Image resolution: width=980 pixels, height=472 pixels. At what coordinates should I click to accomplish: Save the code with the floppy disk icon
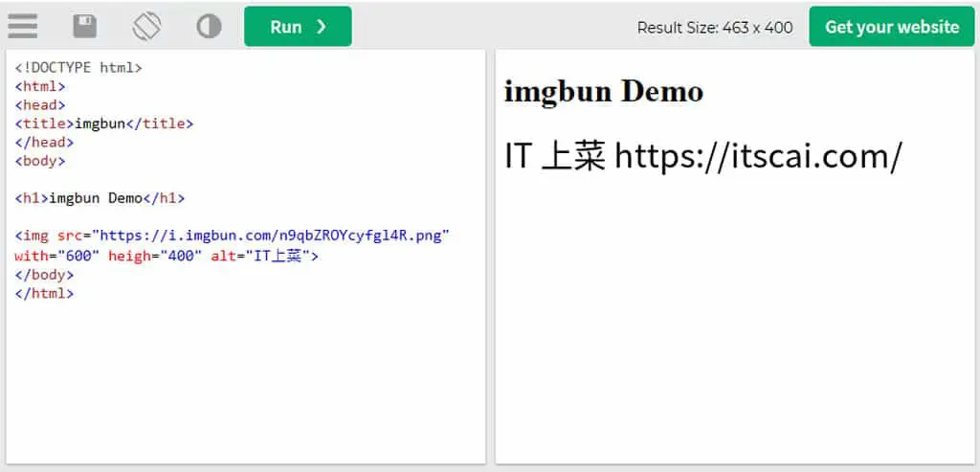85,26
